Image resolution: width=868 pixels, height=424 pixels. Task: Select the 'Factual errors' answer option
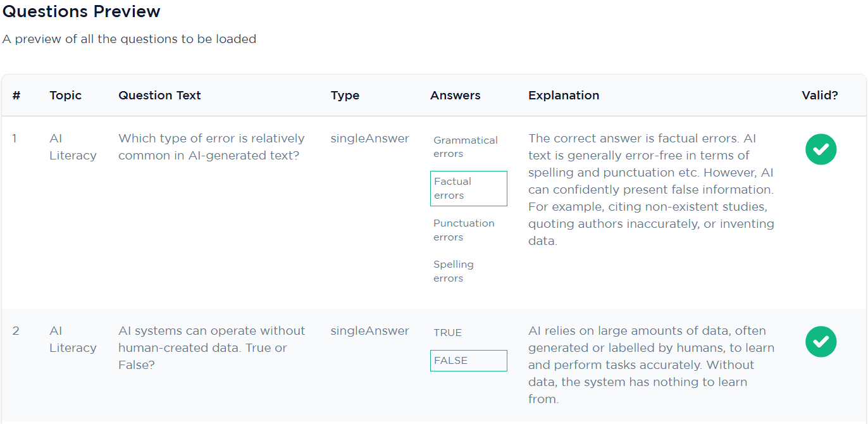click(469, 189)
